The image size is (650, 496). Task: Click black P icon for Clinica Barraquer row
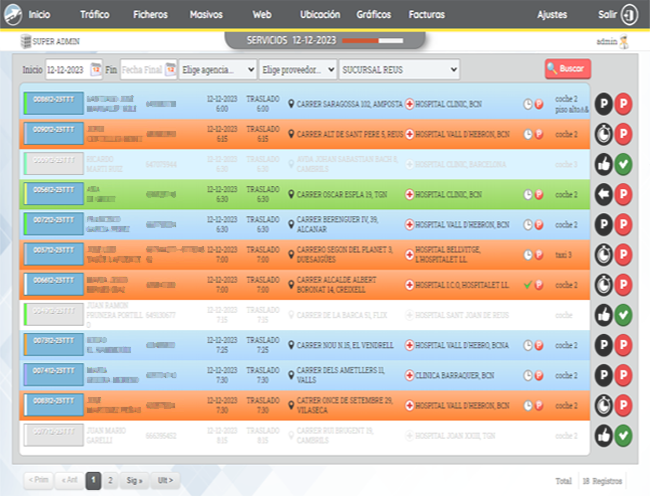(604, 375)
